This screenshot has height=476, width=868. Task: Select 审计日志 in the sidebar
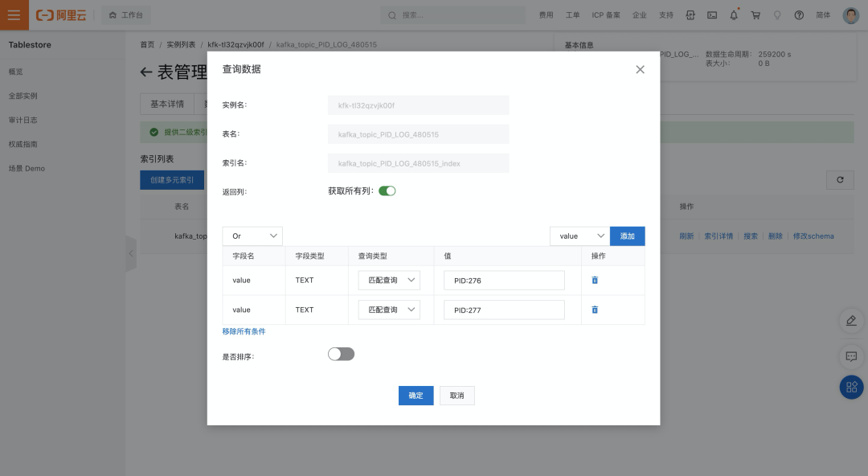point(23,120)
